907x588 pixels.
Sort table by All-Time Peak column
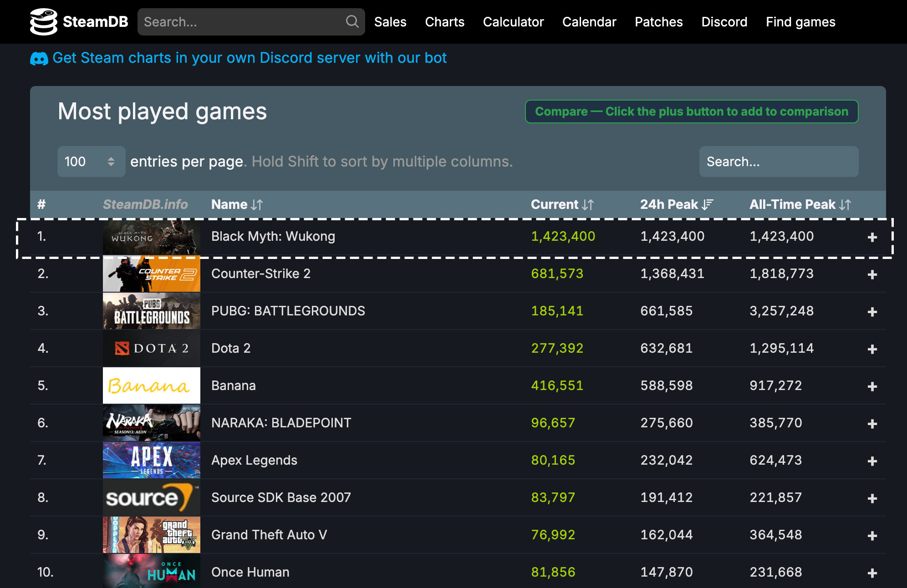pyautogui.click(x=800, y=204)
